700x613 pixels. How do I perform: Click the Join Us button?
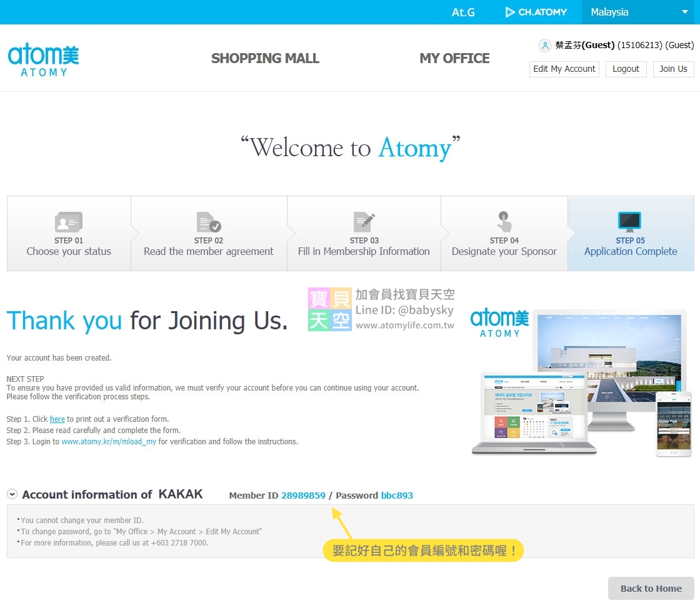673,69
